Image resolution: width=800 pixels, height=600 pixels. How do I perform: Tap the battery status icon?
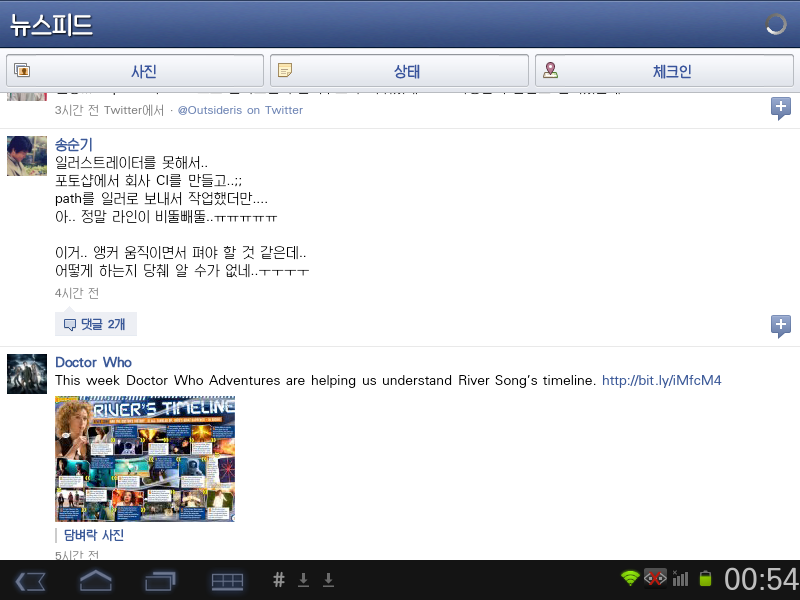(705, 578)
